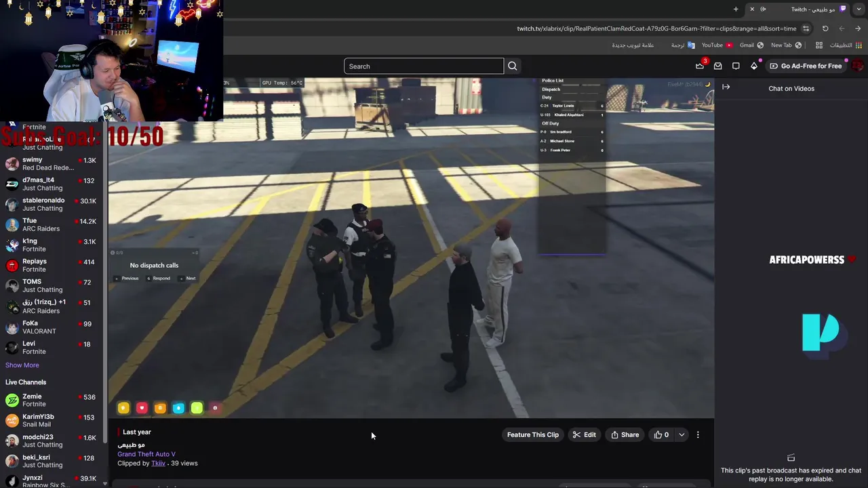The width and height of the screenshot is (868, 488).
Task: Expand Show More followed channels
Action: click(22, 365)
